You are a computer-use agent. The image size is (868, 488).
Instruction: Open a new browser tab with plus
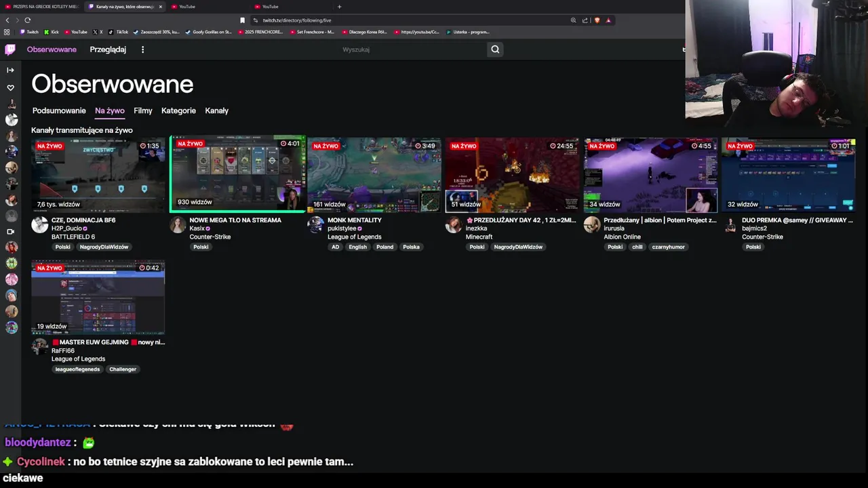tap(339, 7)
